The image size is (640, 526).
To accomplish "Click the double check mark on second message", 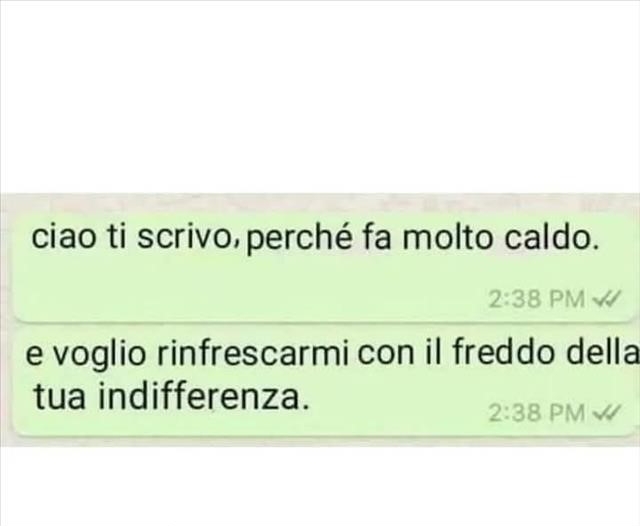I will click(x=607, y=413).
